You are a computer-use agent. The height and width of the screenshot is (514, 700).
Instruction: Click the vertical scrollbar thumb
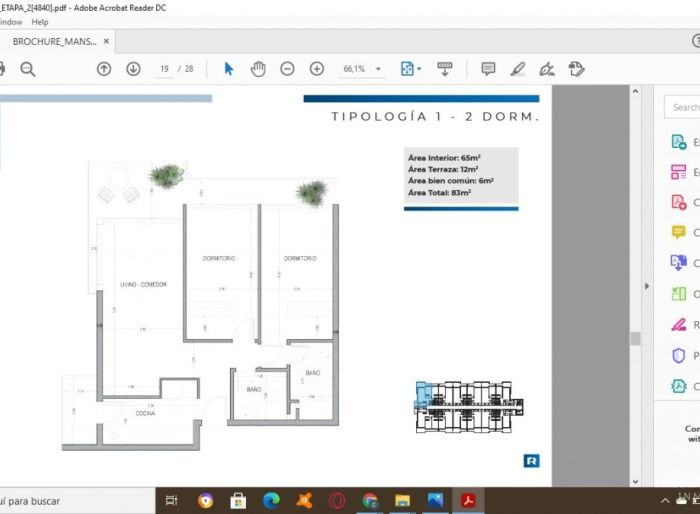(x=635, y=338)
